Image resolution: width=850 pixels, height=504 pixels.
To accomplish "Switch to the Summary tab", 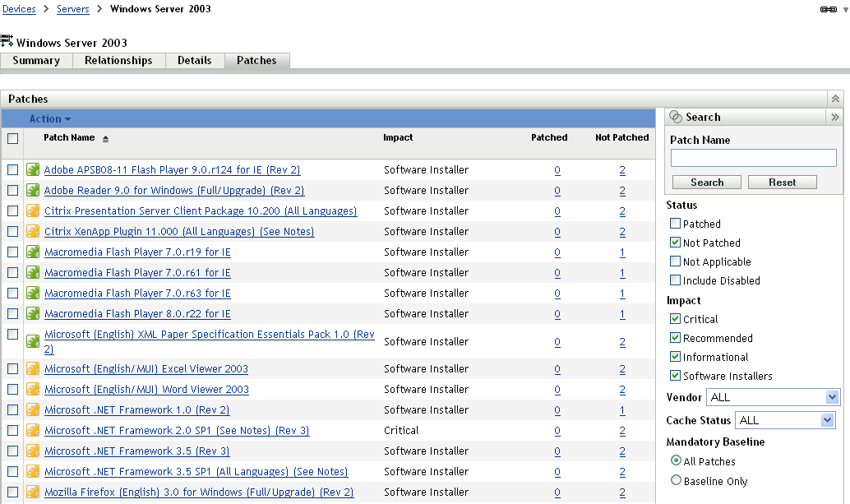I will tap(35, 60).
